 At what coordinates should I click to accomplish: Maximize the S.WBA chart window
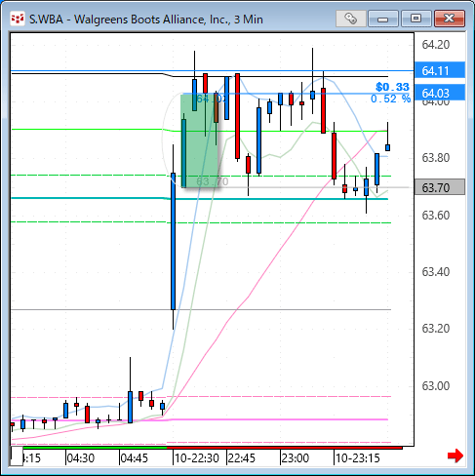[416, 19]
